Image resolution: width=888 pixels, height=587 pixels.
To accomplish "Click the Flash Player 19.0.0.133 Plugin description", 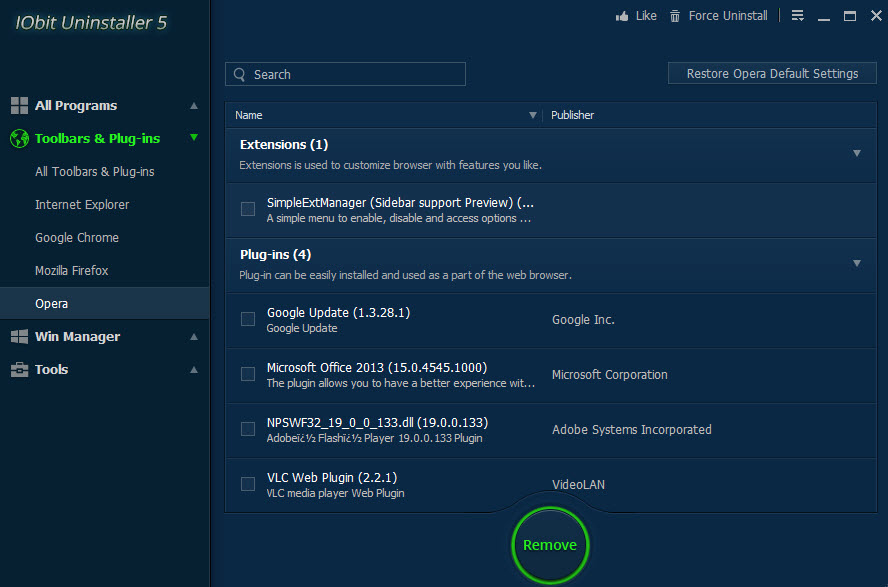I will [x=374, y=438].
